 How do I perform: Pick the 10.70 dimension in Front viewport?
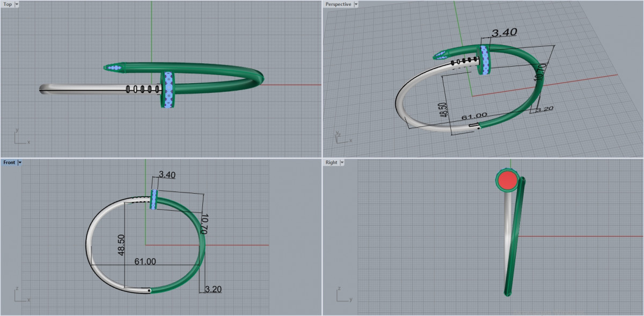coord(203,222)
